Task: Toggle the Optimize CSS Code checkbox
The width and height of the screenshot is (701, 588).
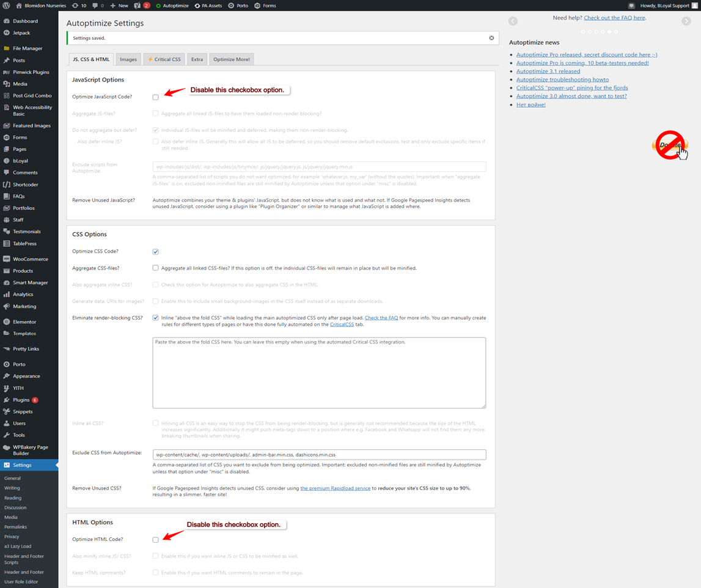Action: [x=156, y=252]
